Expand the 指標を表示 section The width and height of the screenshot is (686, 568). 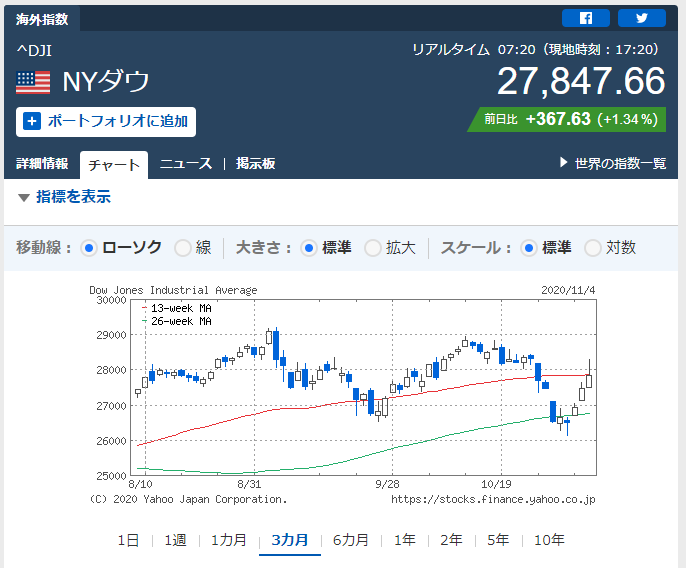point(64,197)
